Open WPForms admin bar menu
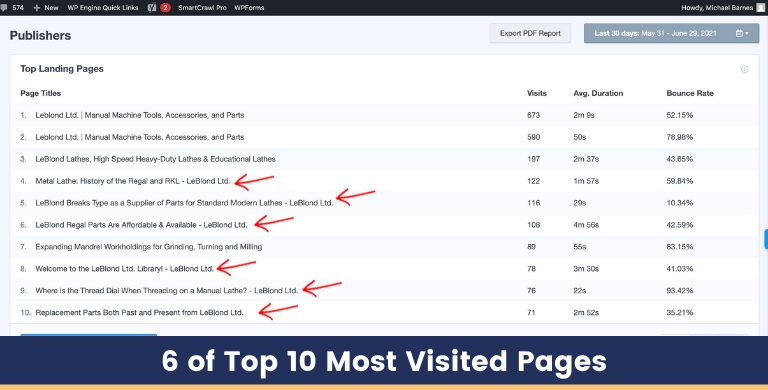Screen dimensions: 768x390 click(x=249, y=7)
